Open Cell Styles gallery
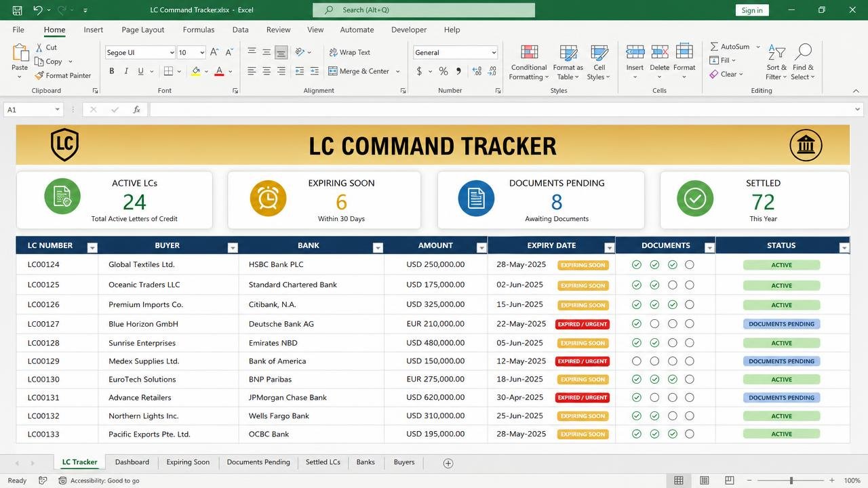 point(599,62)
